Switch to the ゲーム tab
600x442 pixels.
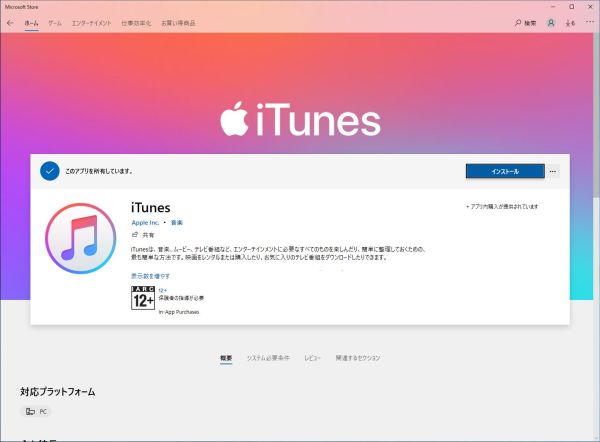[x=55, y=22]
